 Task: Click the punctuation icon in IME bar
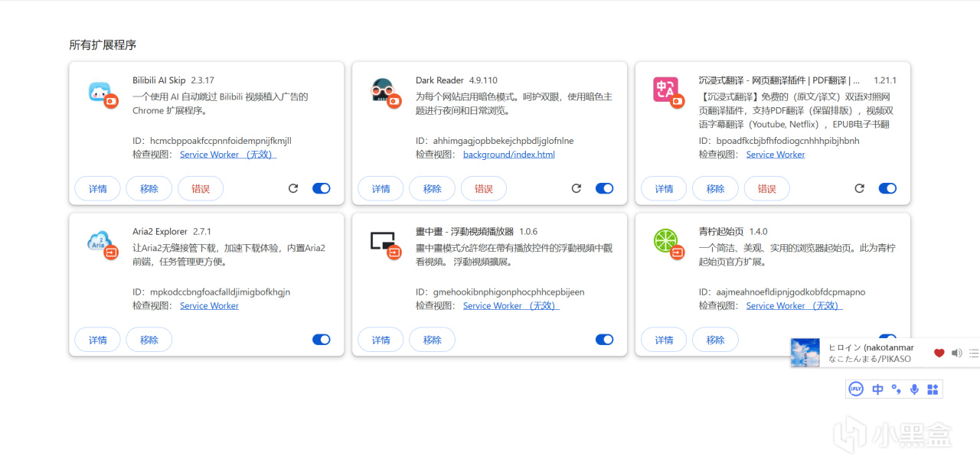click(x=896, y=389)
